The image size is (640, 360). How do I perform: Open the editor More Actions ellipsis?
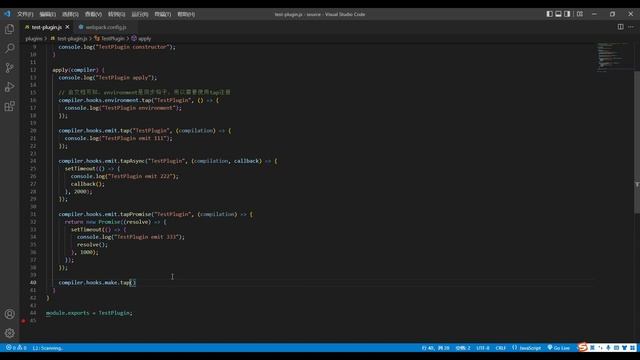coord(631,27)
